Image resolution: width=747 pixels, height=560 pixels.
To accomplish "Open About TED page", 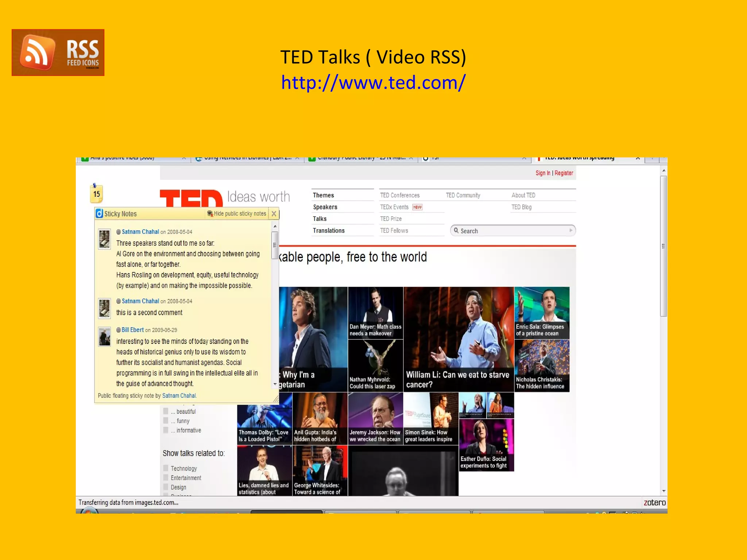I will [x=523, y=195].
